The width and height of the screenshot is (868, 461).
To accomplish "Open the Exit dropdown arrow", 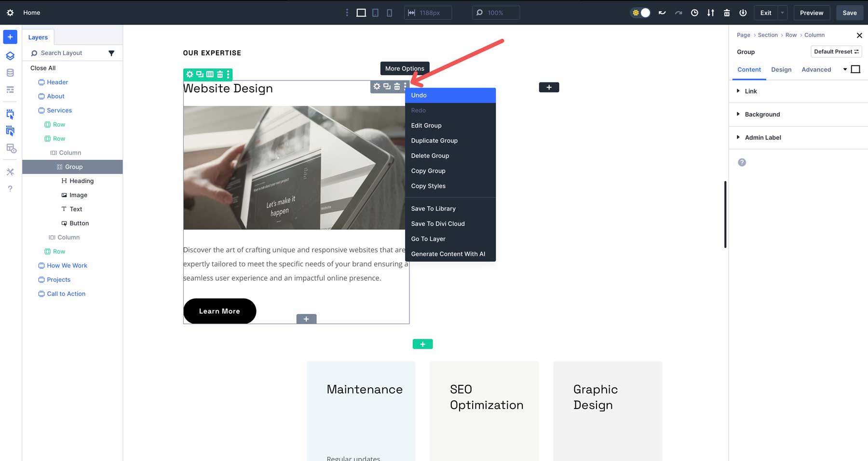I will click(x=782, y=13).
